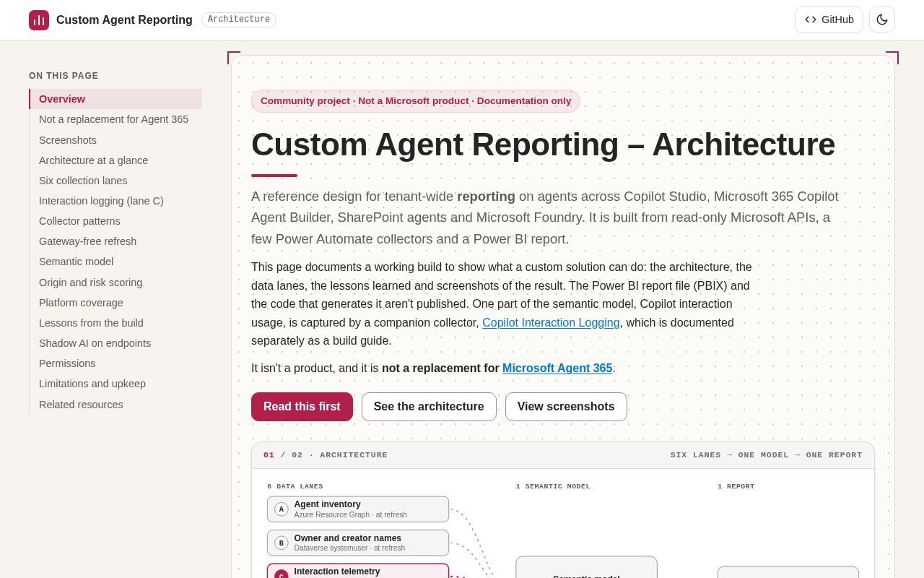924x578 pixels.
Task: Click the circled B lane badge
Action: click(282, 543)
